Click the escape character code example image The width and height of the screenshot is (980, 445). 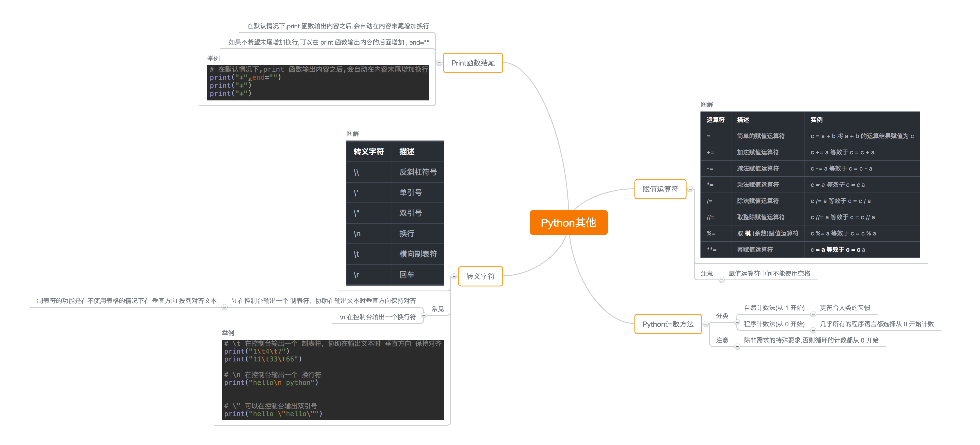click(x=332, y=379)
